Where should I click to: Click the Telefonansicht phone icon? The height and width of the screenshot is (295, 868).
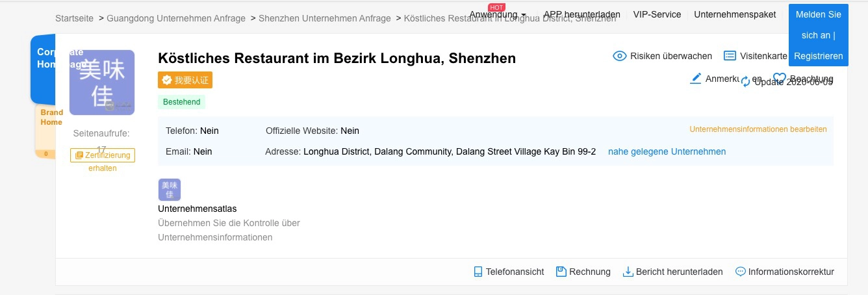(x=478, y=272)
